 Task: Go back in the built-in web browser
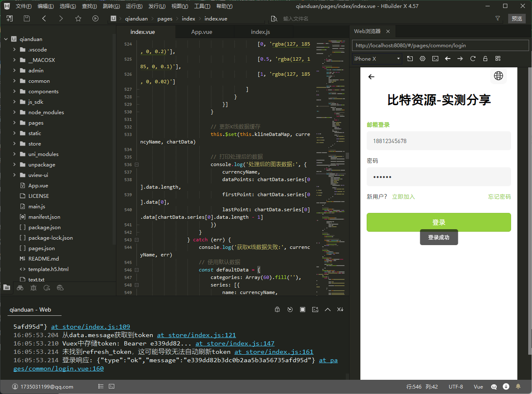click(448, 59)
